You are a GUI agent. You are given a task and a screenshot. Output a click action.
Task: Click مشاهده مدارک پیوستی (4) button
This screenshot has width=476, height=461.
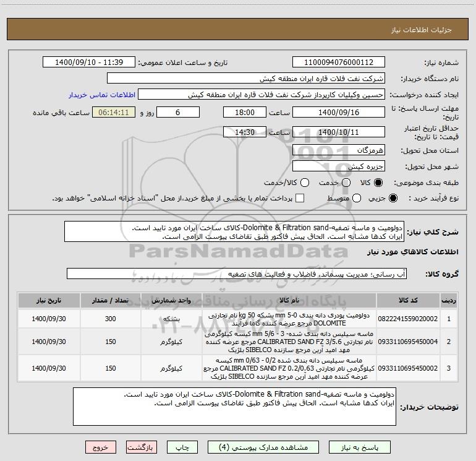click(263, 447)
